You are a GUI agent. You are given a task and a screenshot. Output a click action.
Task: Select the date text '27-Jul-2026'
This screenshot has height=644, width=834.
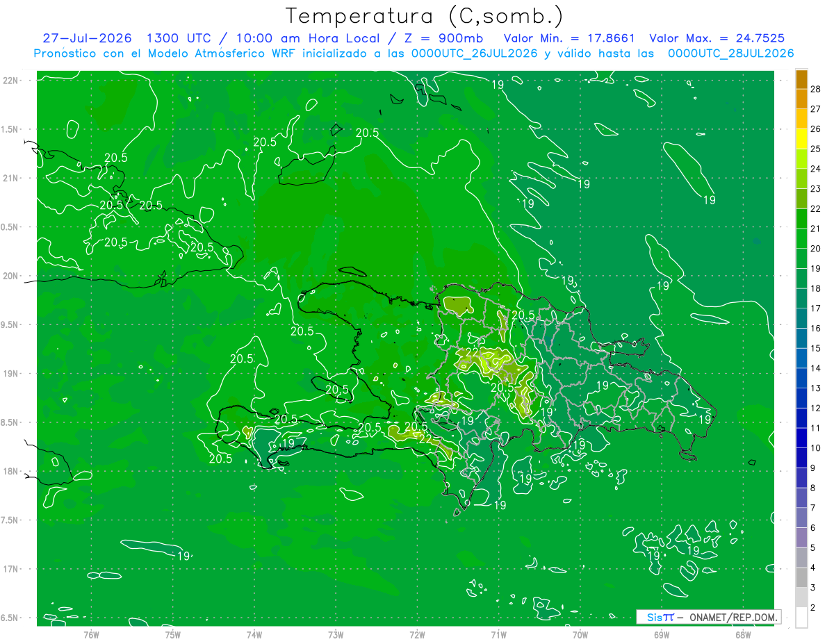[x=87, y=38]
